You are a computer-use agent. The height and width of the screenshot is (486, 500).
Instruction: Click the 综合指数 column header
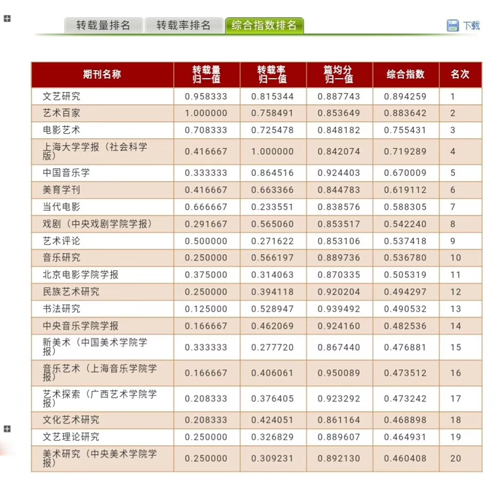click(406, 74)
